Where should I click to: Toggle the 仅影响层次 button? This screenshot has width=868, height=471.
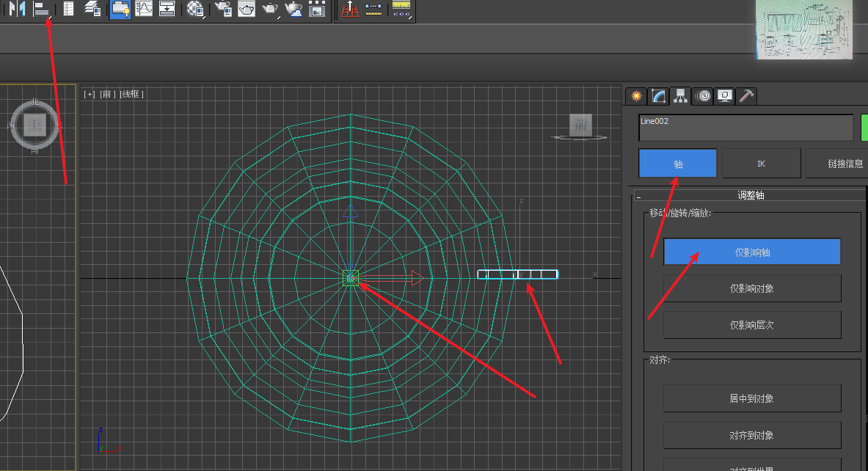[x=752, y=325]
